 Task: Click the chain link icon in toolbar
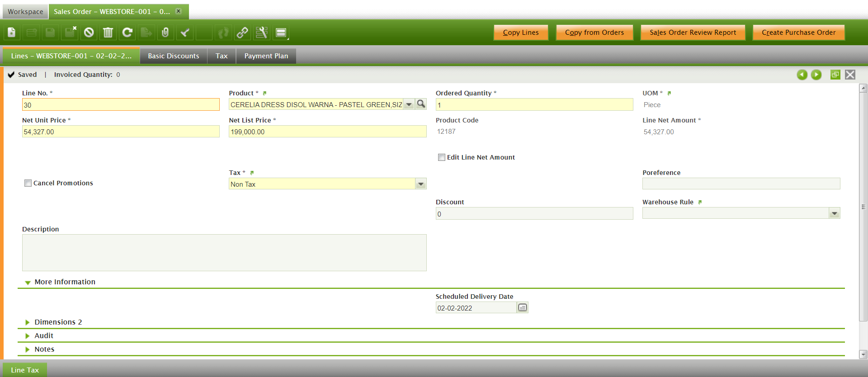click(242, 33)
